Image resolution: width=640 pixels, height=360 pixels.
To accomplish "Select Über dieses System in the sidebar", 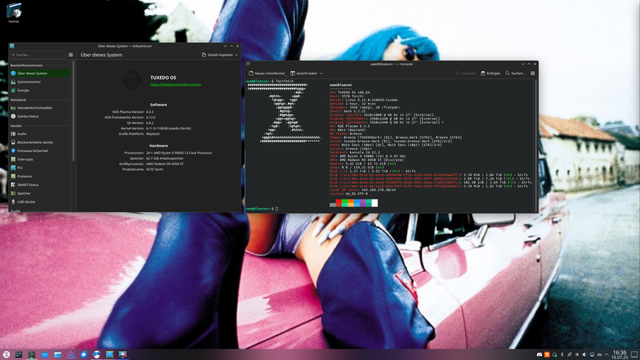I will 40,73.
